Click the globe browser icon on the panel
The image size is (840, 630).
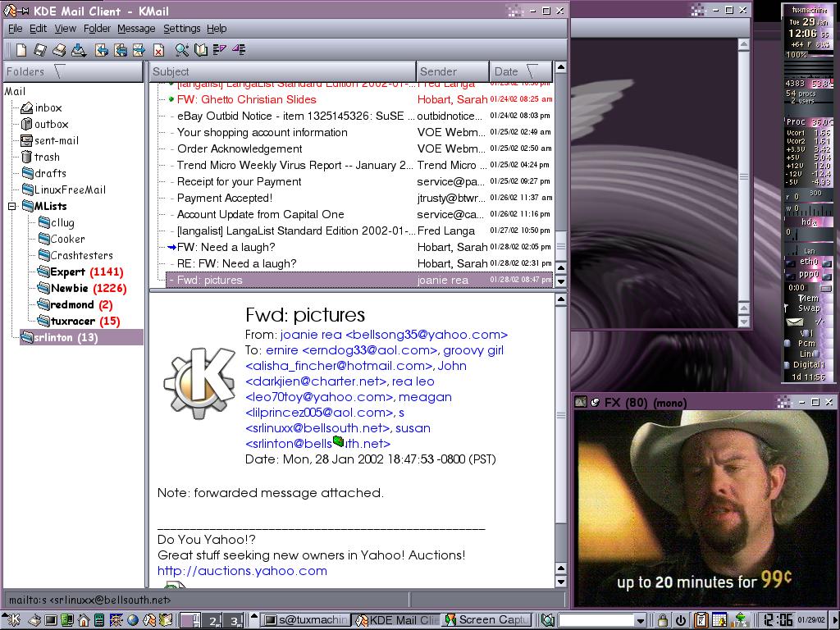132,620
